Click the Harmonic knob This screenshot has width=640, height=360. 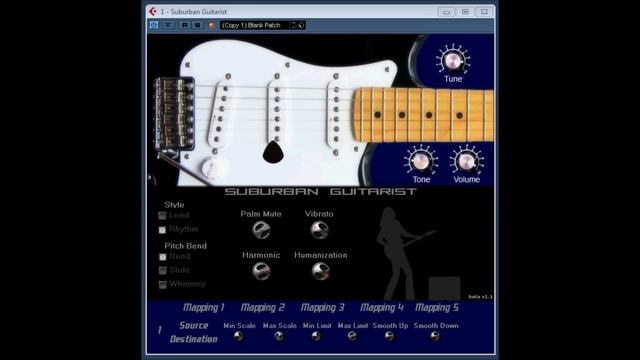(x=261, y=271)
